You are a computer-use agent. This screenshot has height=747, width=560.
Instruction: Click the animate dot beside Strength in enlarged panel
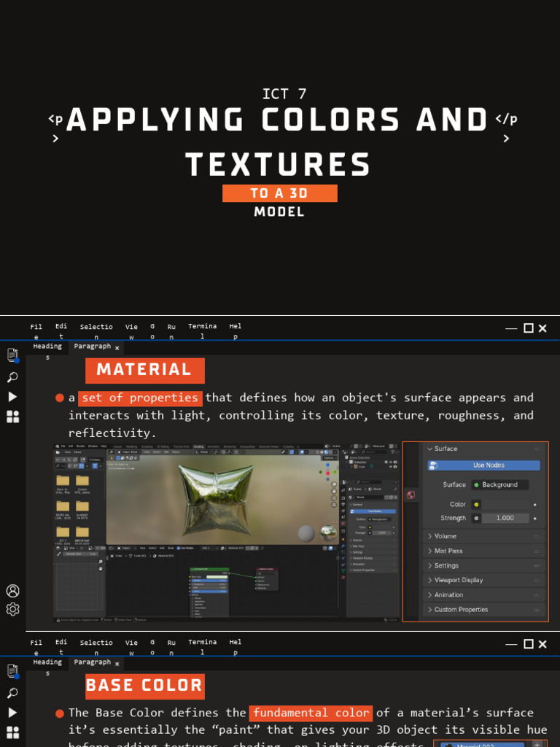[534, 519]
